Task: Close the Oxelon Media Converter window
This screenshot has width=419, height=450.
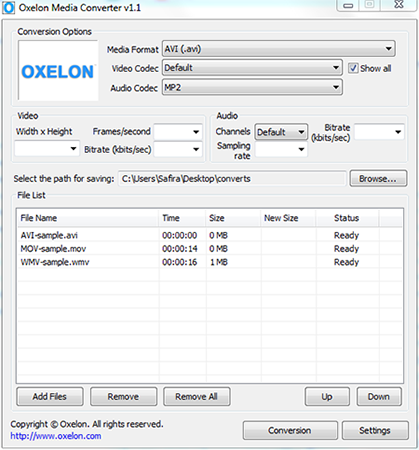Action: [x=399, y=5]
